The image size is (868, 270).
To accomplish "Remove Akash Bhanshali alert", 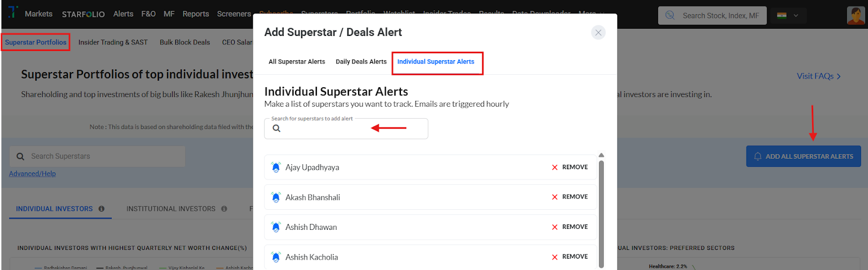I will click(x=570, y=197).
